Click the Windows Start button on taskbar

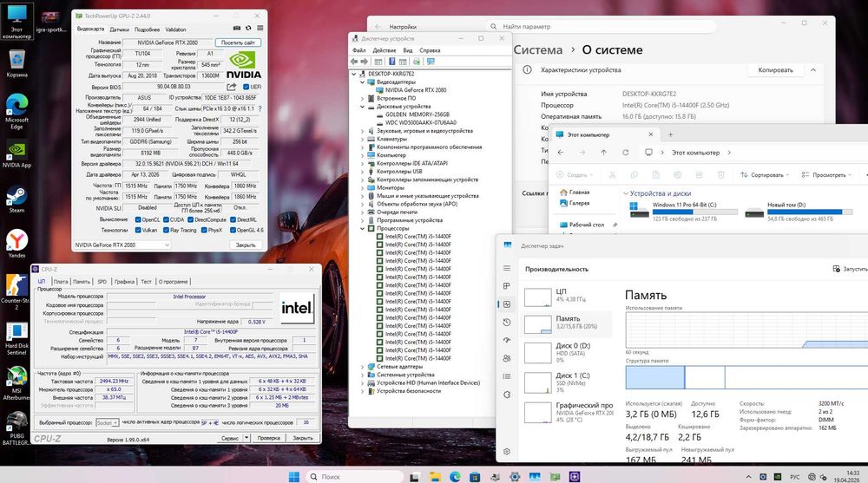coord(294,476)
